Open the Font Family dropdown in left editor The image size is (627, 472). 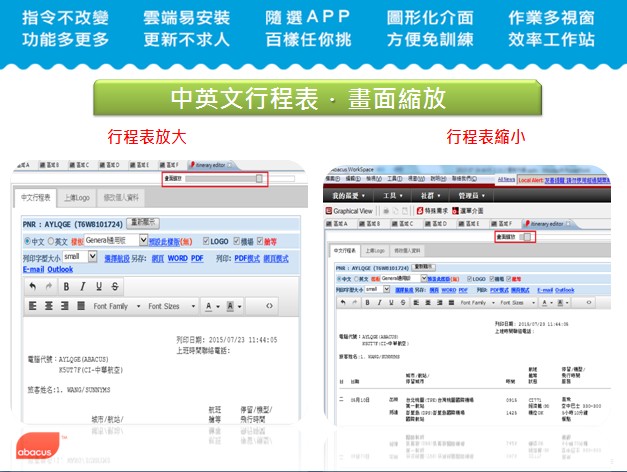coord(114,305)
